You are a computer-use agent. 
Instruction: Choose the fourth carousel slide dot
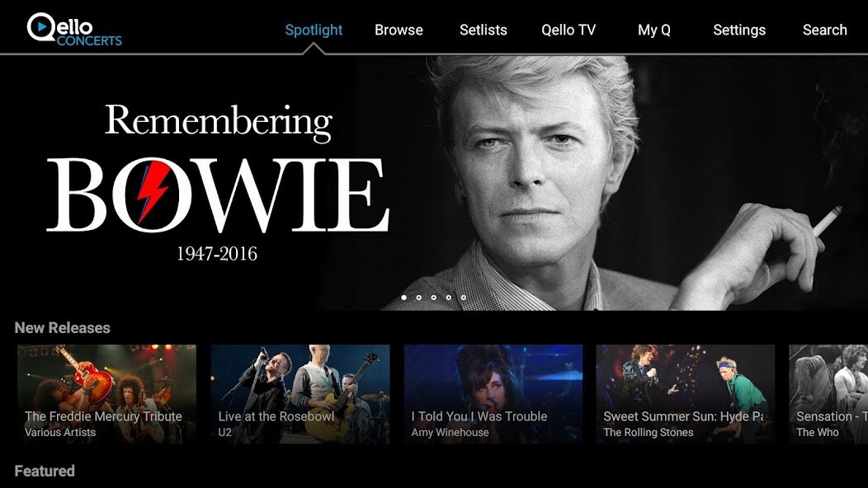point(448,298)
